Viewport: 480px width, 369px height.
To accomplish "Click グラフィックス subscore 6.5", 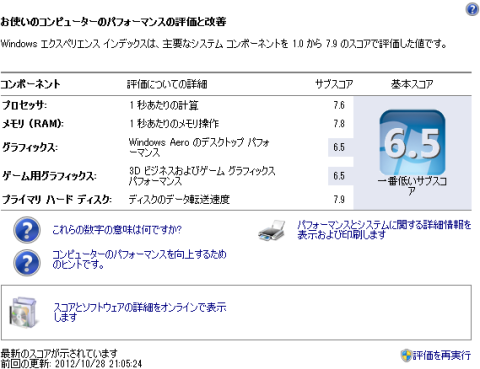I will [339, 147].
